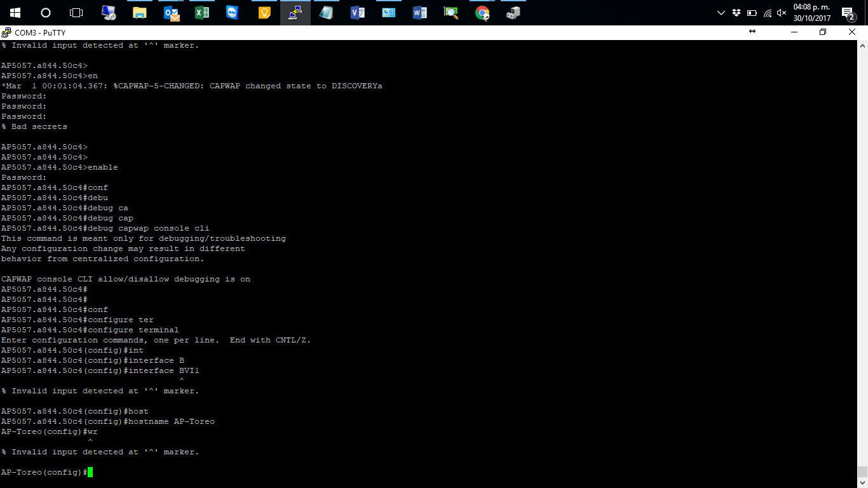Open the remote computer app in taskbar
The width and height of the screenshot is (868, 488).
pos(109,13)
